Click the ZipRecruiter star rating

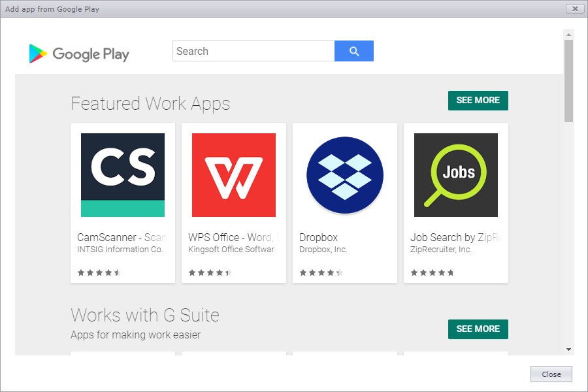[x=432, y=272]
